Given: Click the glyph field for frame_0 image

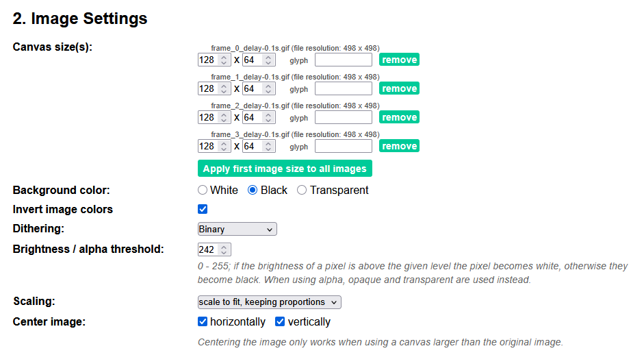Looking at the screenshot, I should coord(344,60).
